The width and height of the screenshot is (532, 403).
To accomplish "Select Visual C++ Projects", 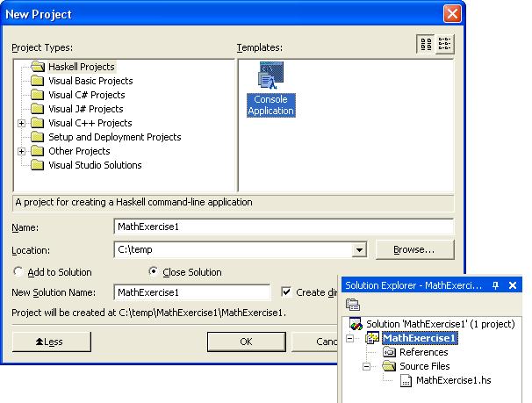I will (x=90, y=123).
